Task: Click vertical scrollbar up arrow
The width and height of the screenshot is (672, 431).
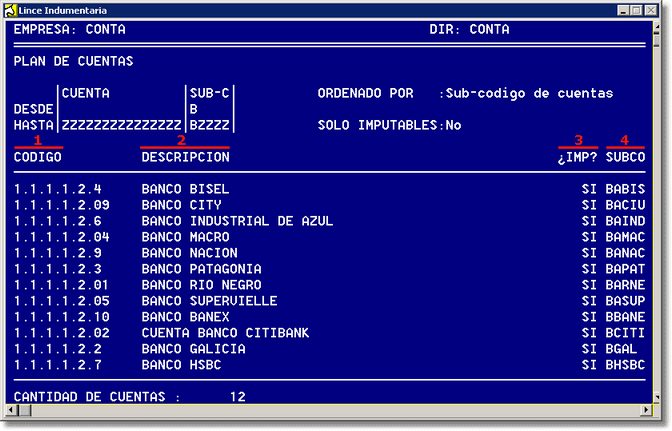Action: 657,27
